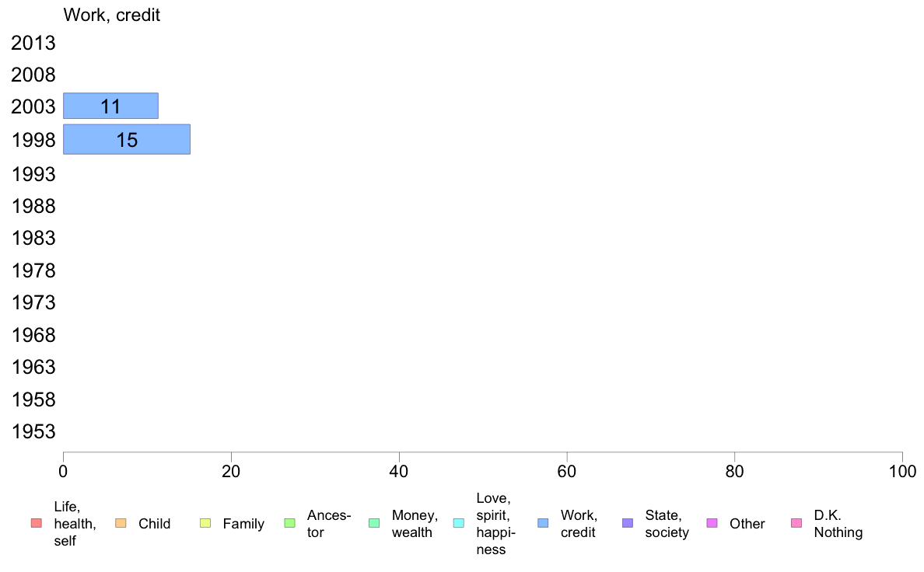
Task: Click the Ancestor legend swatch
Action: pos(289,523)
